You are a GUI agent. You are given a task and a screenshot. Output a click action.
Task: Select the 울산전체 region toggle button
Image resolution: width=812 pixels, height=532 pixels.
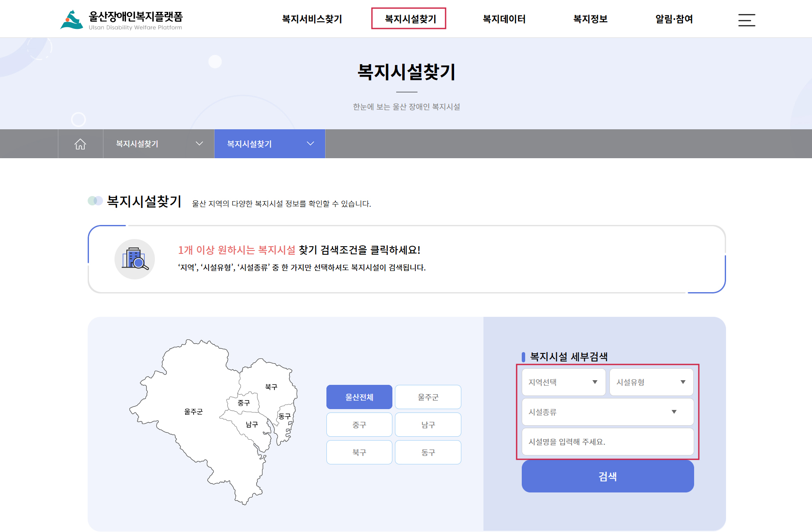(x=359, y=397)
